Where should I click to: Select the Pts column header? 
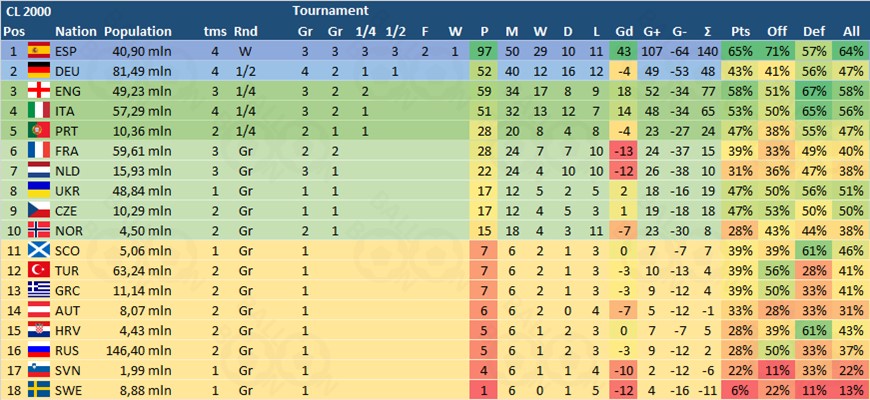coord(741,32)
